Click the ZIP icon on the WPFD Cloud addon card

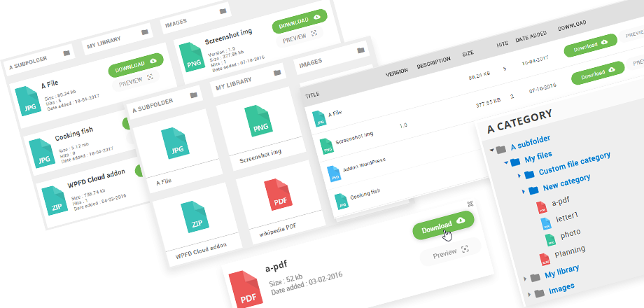55,200
